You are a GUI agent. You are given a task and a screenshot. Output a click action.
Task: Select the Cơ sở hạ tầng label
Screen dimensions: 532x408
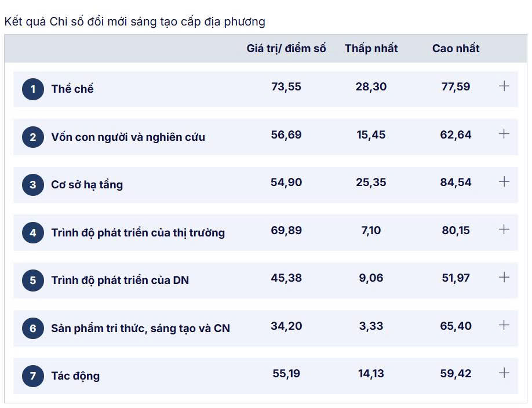pos(87,185)
